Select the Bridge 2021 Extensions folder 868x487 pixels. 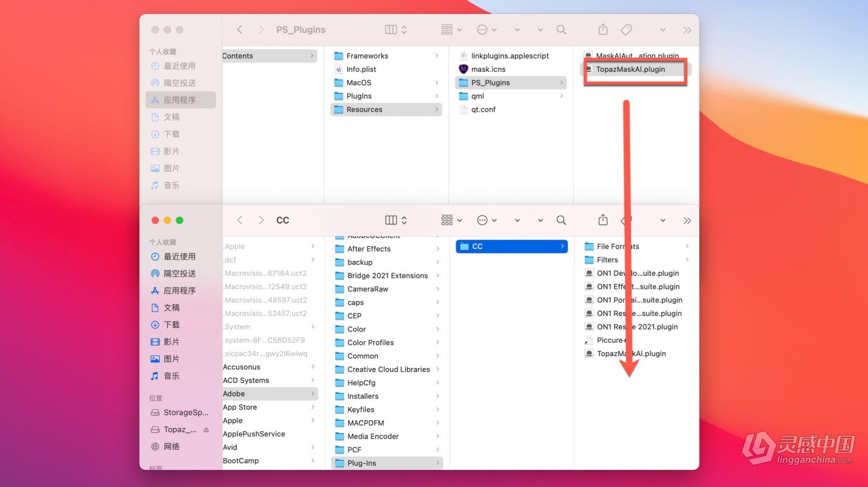tap(387, 275)
